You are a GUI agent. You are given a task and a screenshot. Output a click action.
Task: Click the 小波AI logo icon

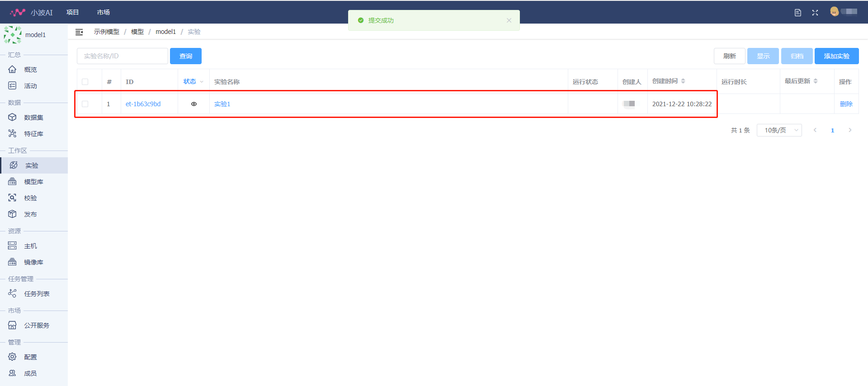(18, 12)
